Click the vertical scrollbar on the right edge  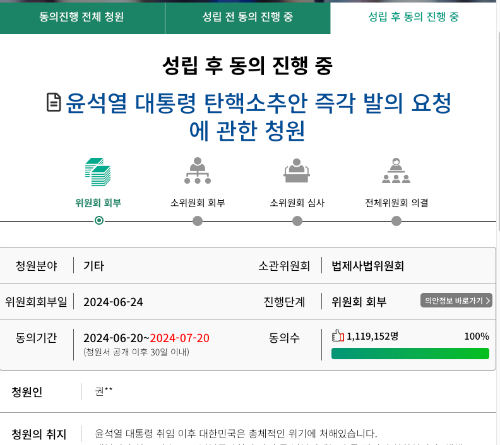click(498, 130)
